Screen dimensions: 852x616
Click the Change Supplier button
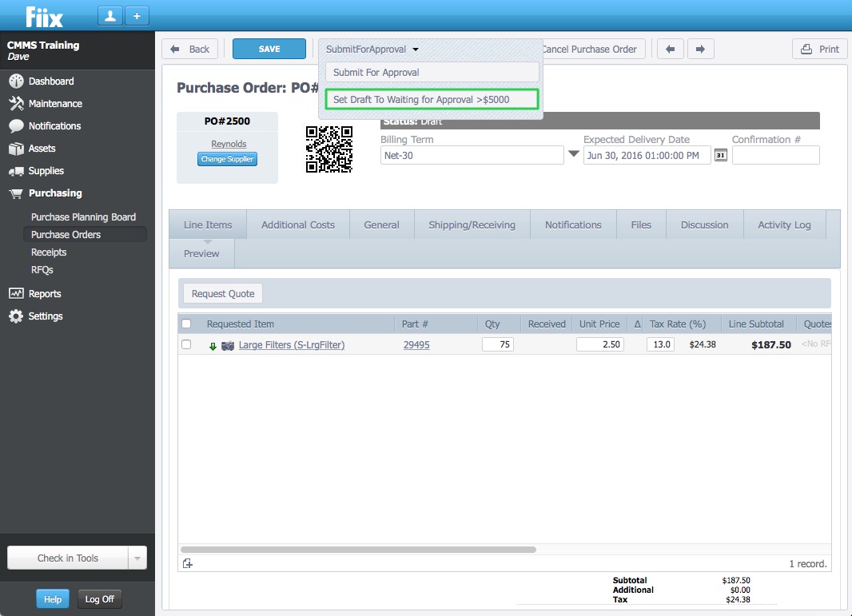click(227, 159)
